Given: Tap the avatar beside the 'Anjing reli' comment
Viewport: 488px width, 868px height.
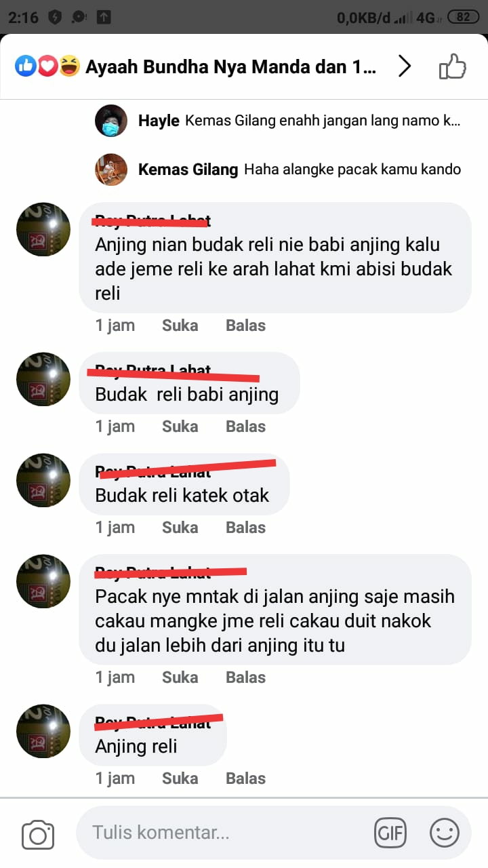Looking at the screenshot, I should (x=43, y=731).
